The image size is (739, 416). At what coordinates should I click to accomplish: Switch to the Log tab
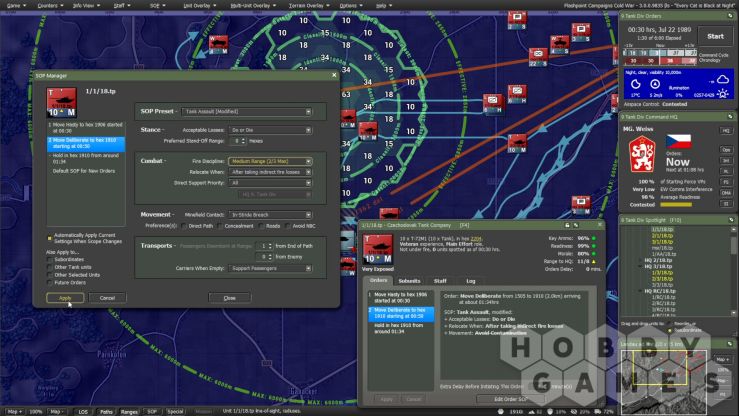470,281
